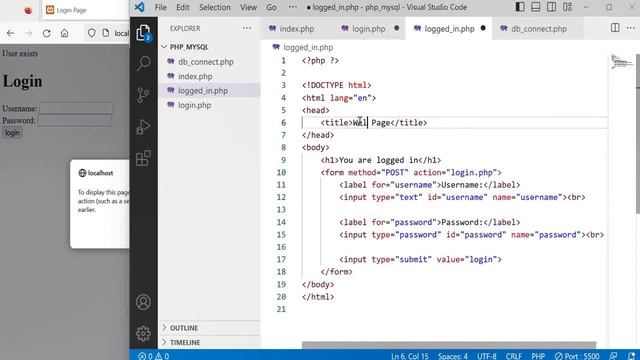Change the PHP language mode status item
The width and height of the screenshot is (640, 360).
[x=538, y=356]
